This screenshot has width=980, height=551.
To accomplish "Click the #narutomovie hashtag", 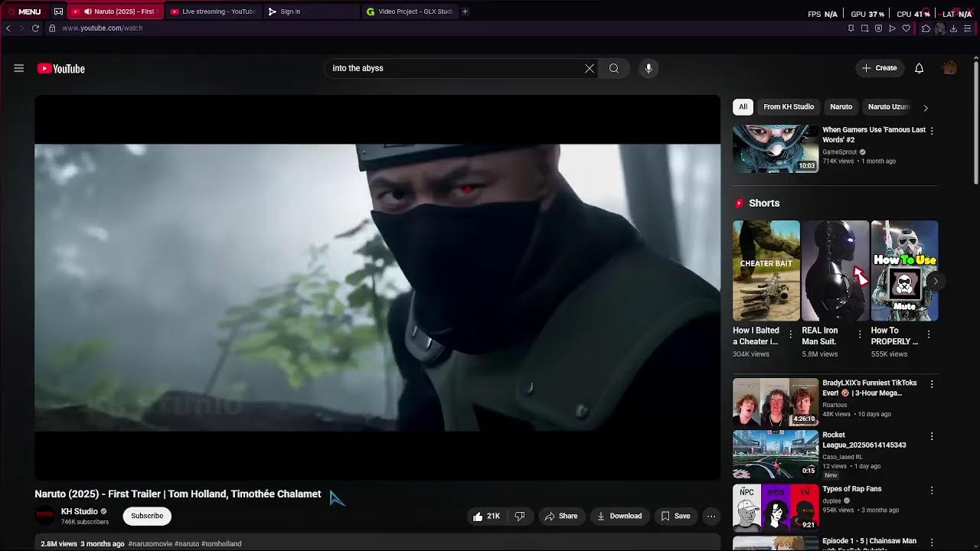I will [150, 544].
